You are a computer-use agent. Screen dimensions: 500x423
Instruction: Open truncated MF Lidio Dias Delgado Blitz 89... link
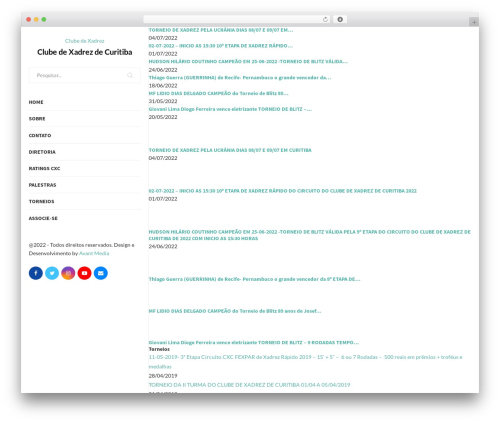click(218, 93)
